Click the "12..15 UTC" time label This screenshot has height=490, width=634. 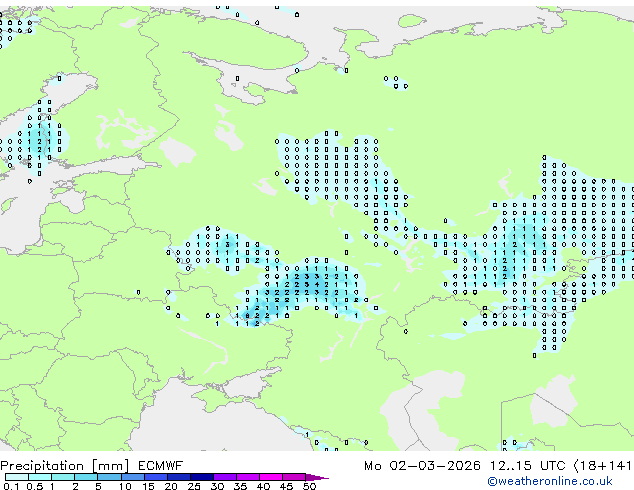tap(527, 466)
